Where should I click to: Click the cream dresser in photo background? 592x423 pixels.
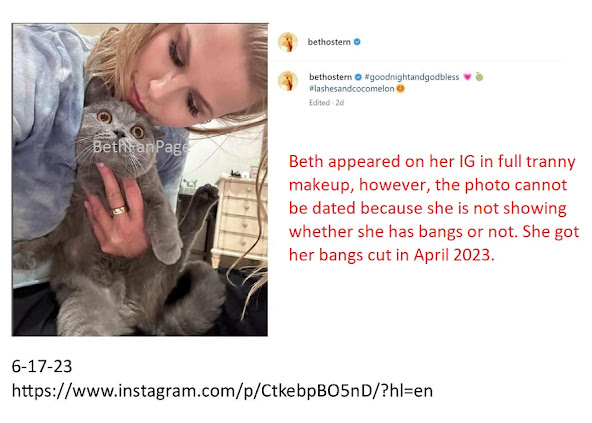(x=239, y=221)
